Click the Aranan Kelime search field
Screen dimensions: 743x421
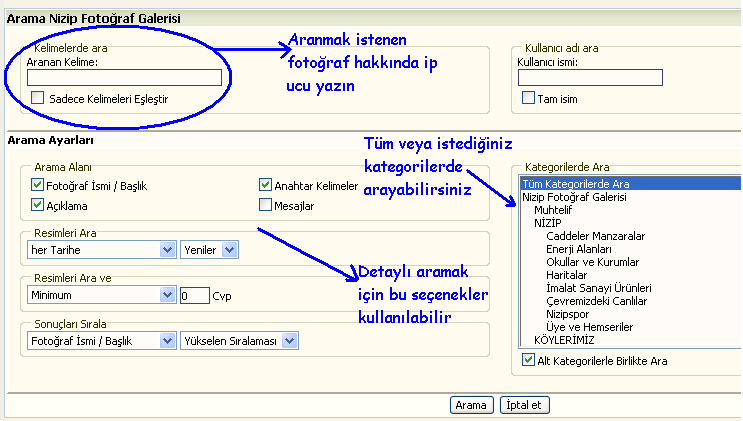pyautogui.click(x=124, y=78)
